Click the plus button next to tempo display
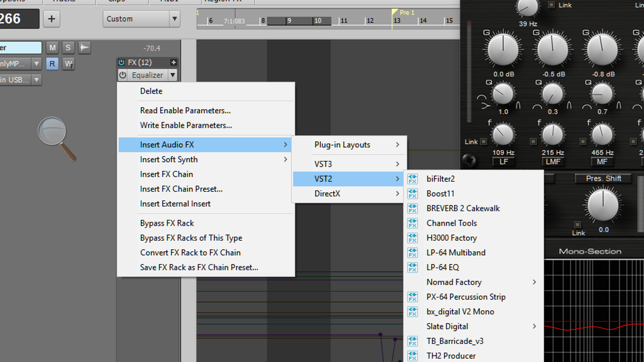The image size is (644, 362). (52, 19)
